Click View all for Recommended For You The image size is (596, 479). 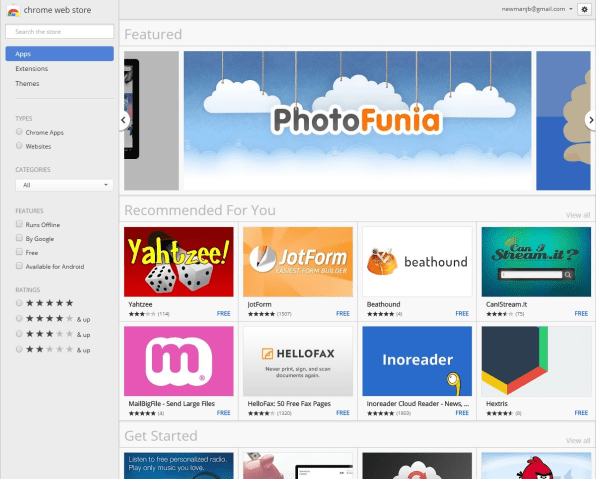tap(578, 215)
